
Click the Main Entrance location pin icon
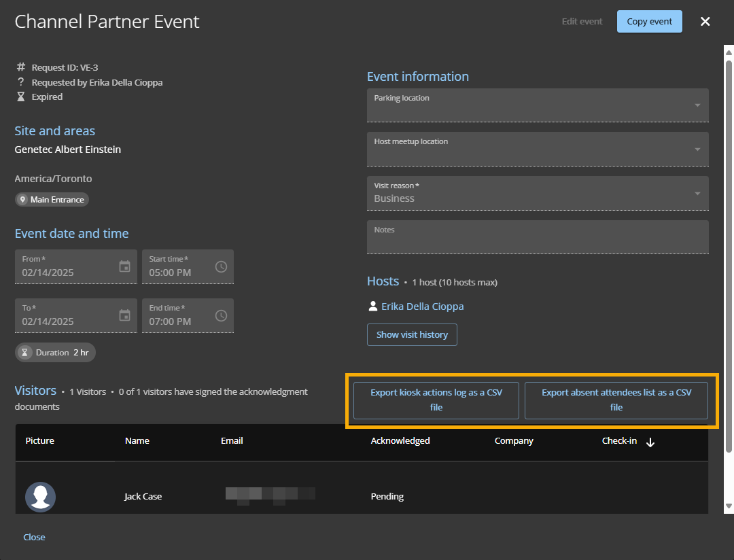coord(23,200)
